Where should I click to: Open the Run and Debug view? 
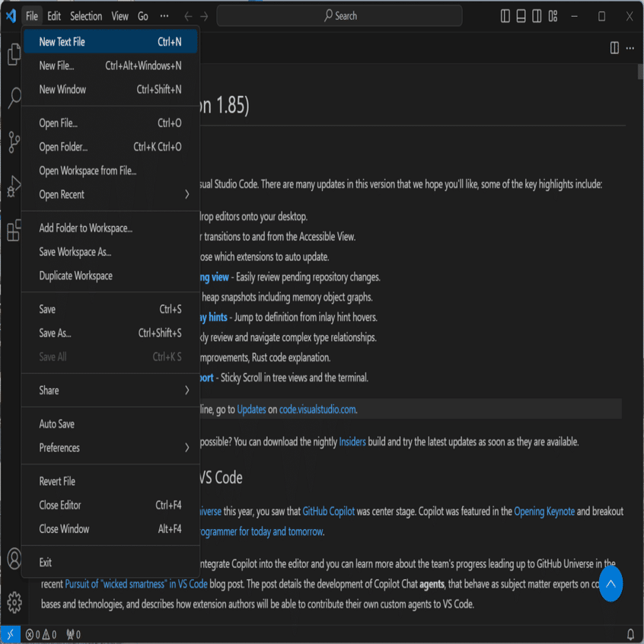coord(12,184)
